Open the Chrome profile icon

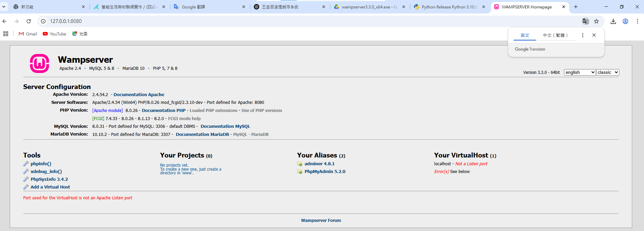625,21
